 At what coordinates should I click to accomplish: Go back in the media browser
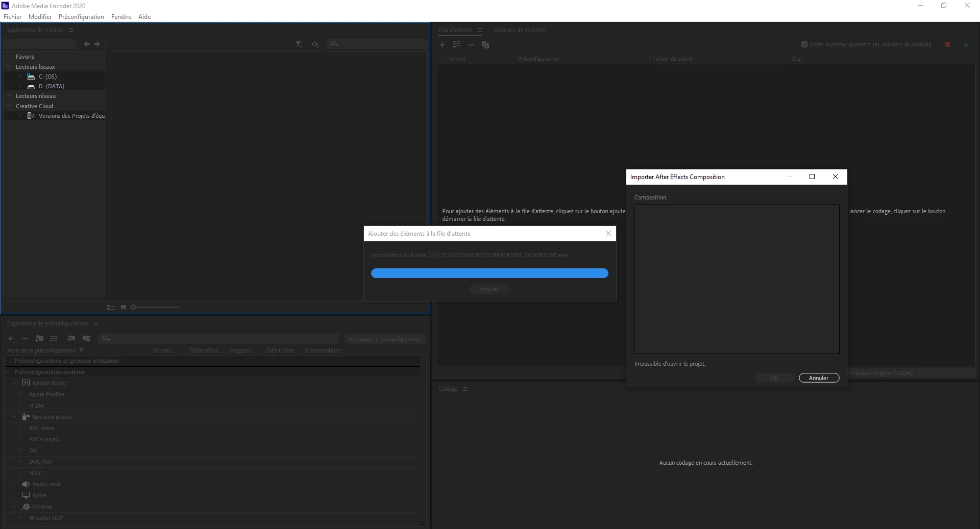point(87,44)
